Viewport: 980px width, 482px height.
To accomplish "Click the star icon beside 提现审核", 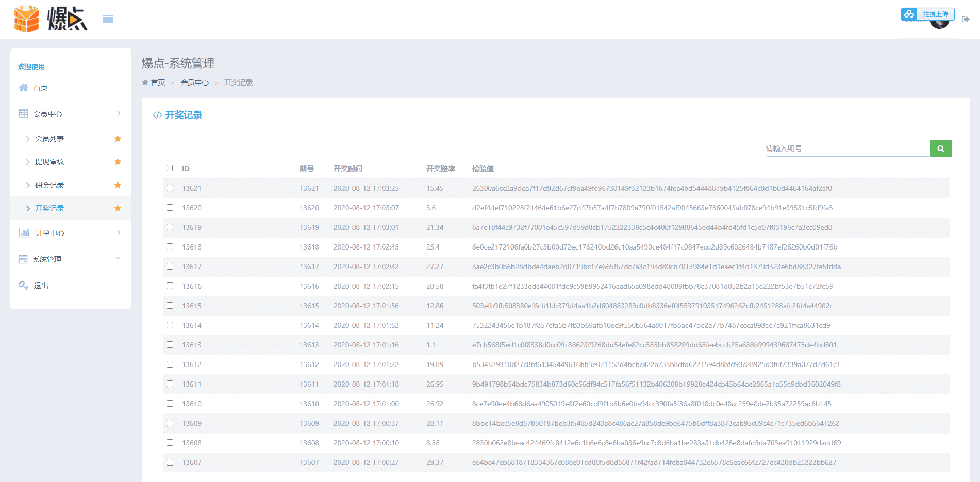I will point(118,162).
